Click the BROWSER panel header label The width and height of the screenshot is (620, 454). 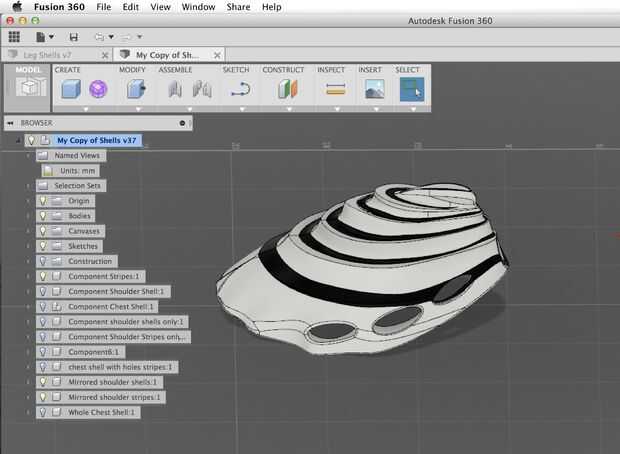coord(37,123)
